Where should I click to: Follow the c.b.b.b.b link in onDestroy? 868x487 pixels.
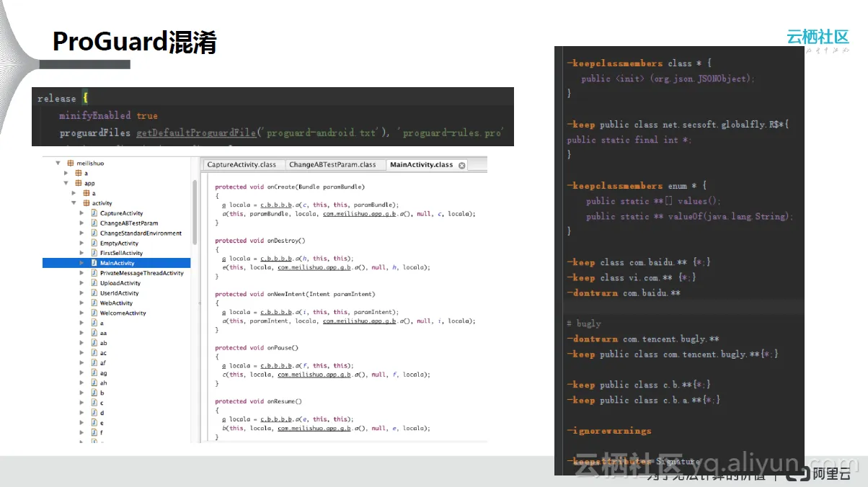point(275,258)
